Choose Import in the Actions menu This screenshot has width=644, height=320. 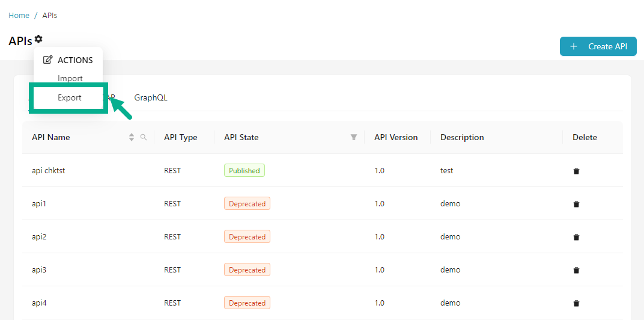[70, 78]
